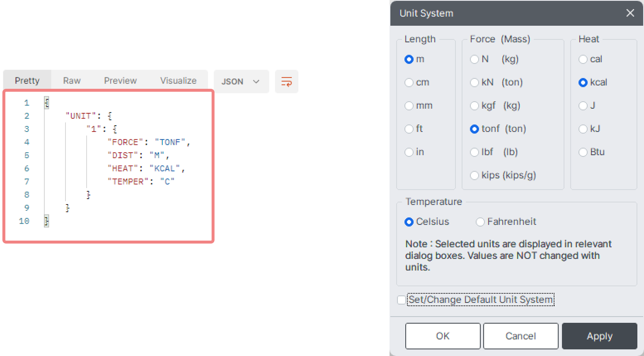Click the "TEMPER" key in response

click(128, 182)
